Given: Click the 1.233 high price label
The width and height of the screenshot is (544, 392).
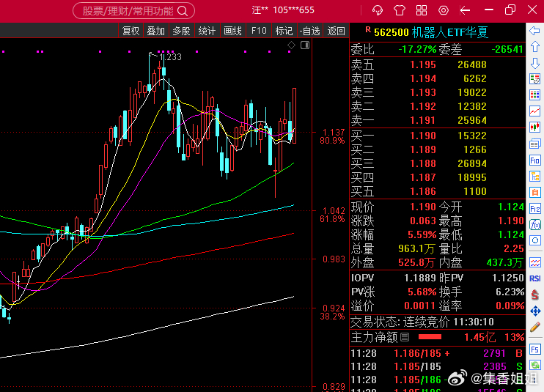Looking at the screenshot, I should click(170, 57).
